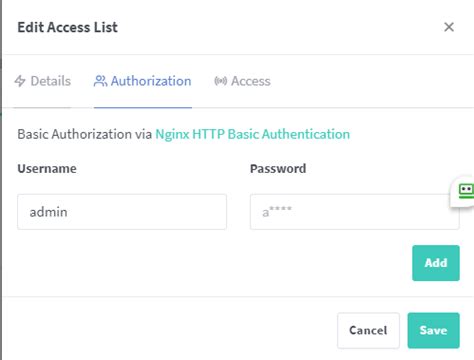Open the green password manager icon
Viewport: 474px width, 360px height.
(x=466, y=191)
